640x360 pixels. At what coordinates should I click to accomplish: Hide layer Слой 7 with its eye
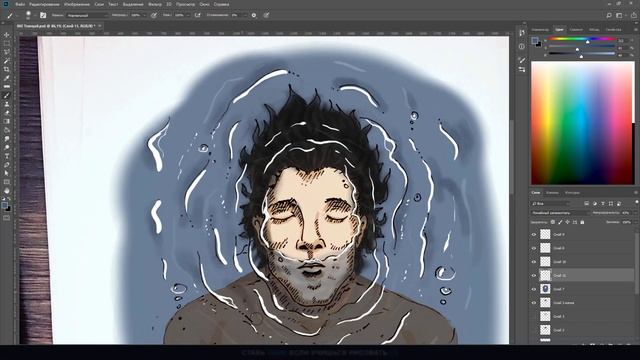click(x=534, y=289)
